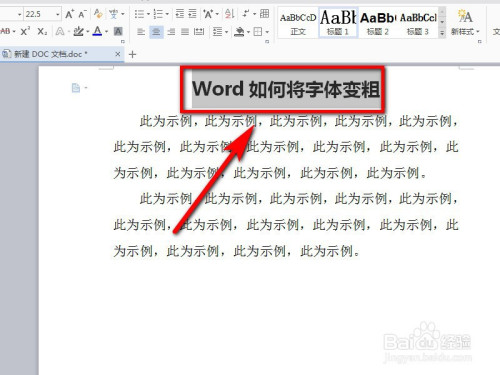Apply the 标题 3 style
The image size is (500, 375).
pyautogui.click(x=418, y=23)
